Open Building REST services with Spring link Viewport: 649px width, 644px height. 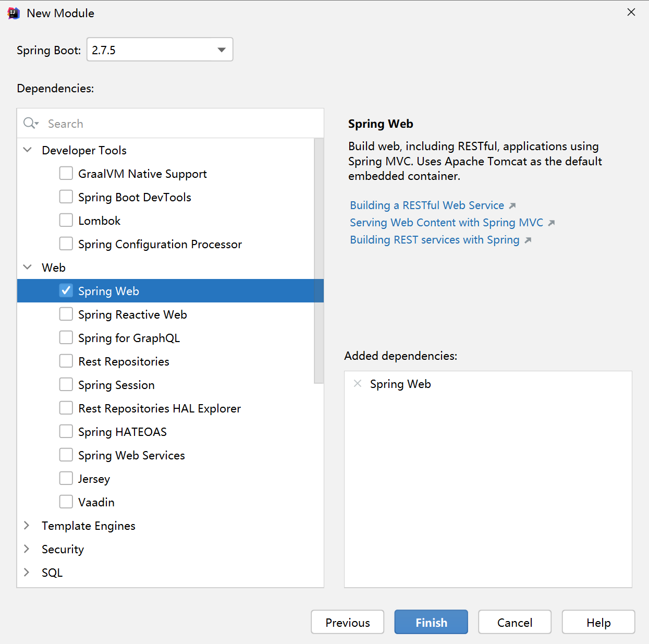point(435,240)
